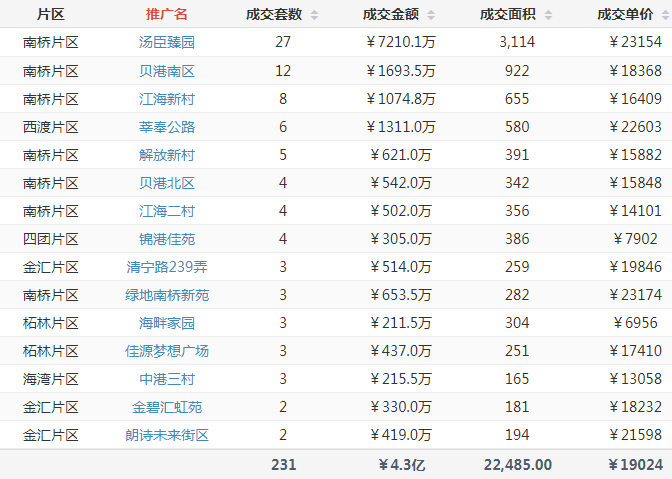672x479 pixels.
Task: Sort by 成交金额 using its sort arrows
Action: point(431,15)
